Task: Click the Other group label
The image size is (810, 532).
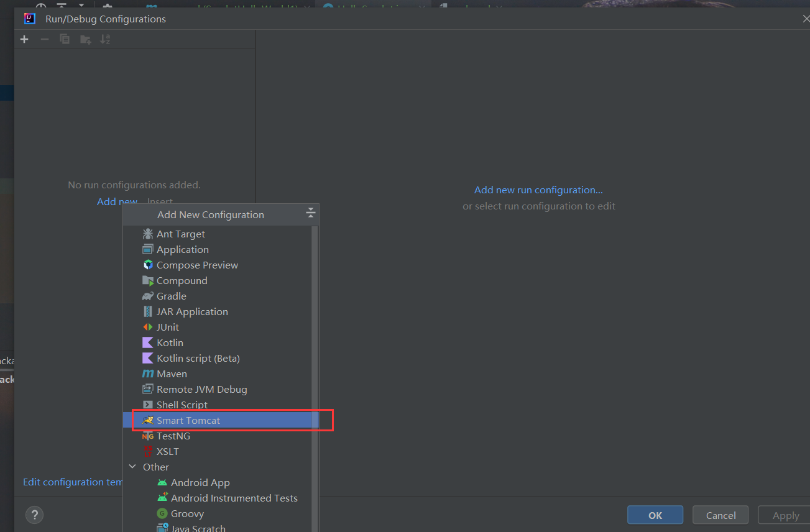Action: 156,467
